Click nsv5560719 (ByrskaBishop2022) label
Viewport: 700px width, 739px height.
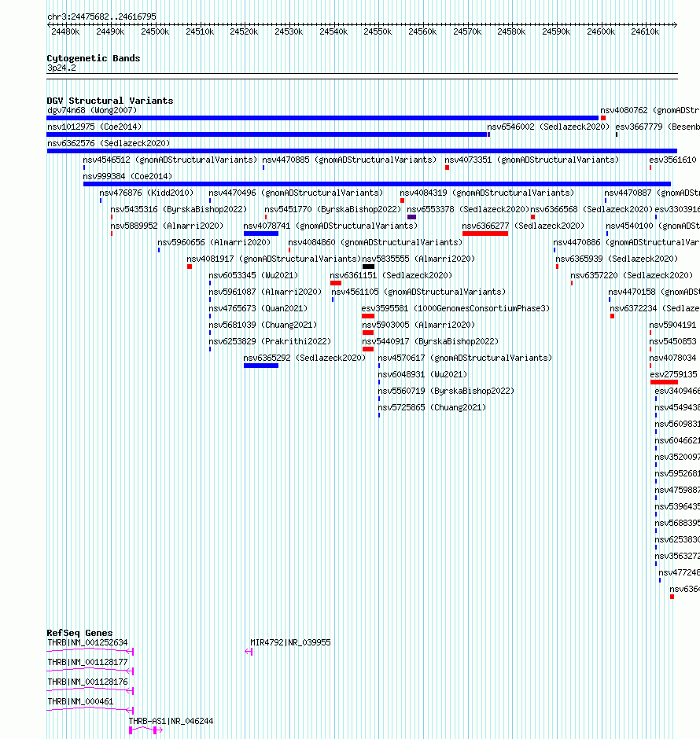point(446,391)
